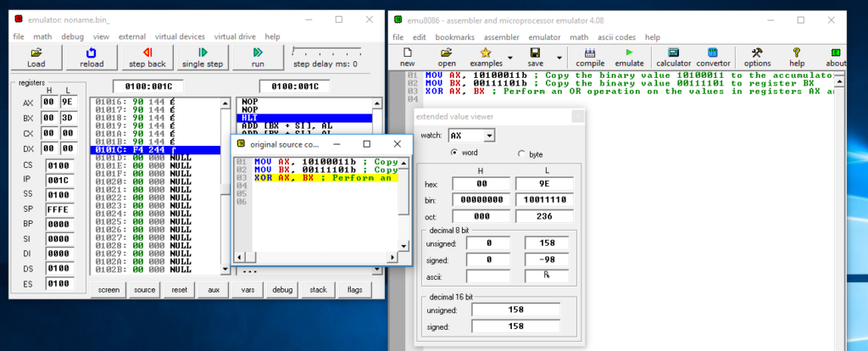
Task: Select the byte radio button
Action: coord(520,153)
